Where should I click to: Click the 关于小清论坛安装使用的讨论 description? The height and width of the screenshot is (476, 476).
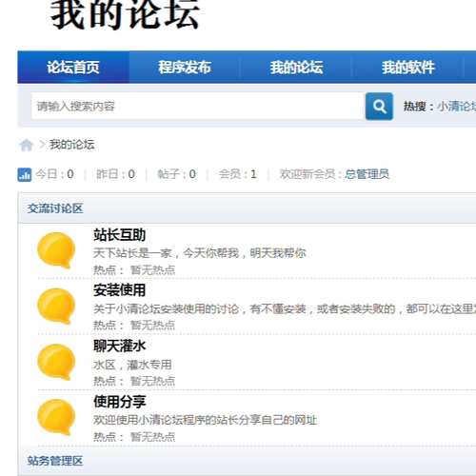click(x=285, y=308)
